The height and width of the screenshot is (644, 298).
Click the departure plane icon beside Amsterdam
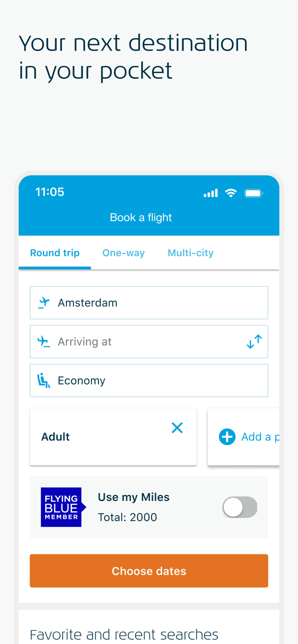(43, 302)
